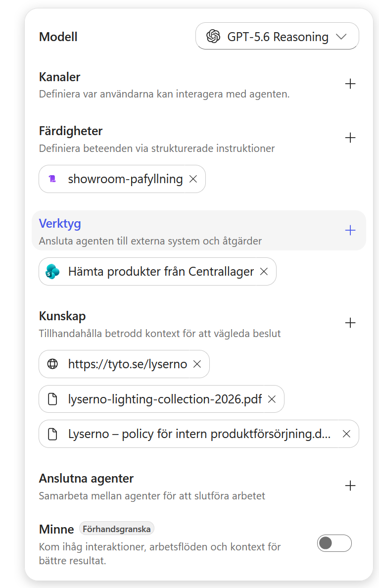Viewport: 379px width, 588px height.
Task: Click 'Samarbeta mellan agenter' description
Action: pos(152,496)
